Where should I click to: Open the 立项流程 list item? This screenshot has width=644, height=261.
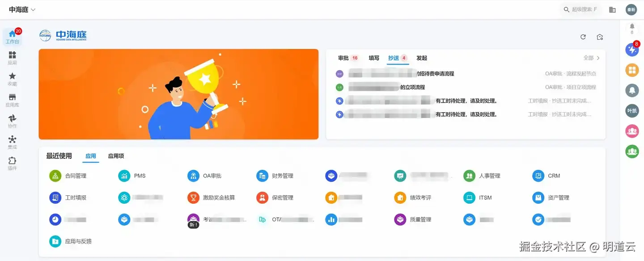[466, 87]
